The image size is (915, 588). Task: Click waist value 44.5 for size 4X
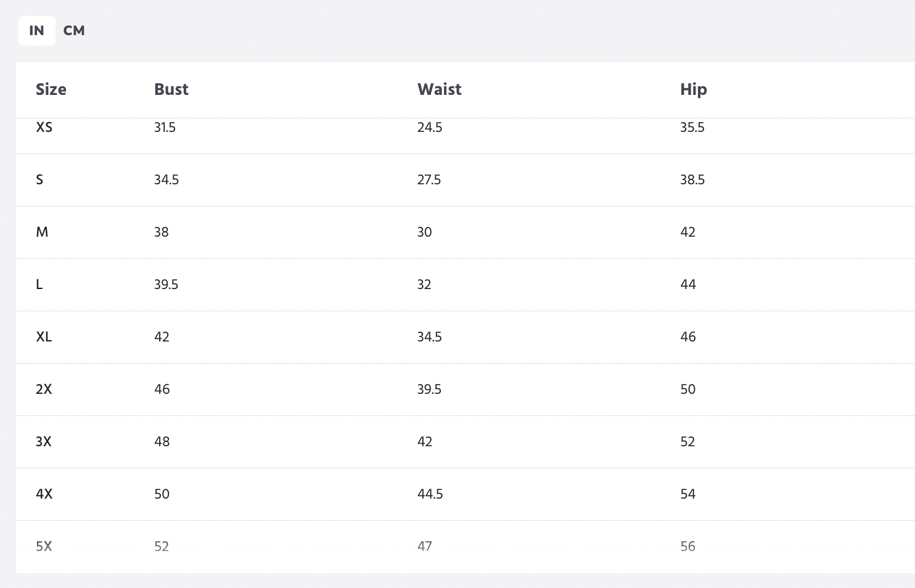click(430, 494)
